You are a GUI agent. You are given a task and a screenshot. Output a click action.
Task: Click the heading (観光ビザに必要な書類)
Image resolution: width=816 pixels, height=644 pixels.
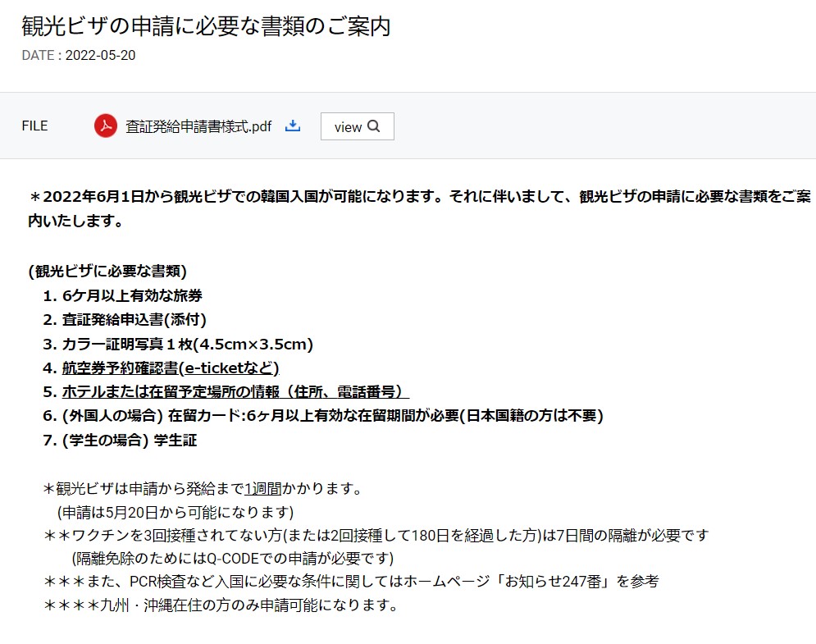pos(107,272)
